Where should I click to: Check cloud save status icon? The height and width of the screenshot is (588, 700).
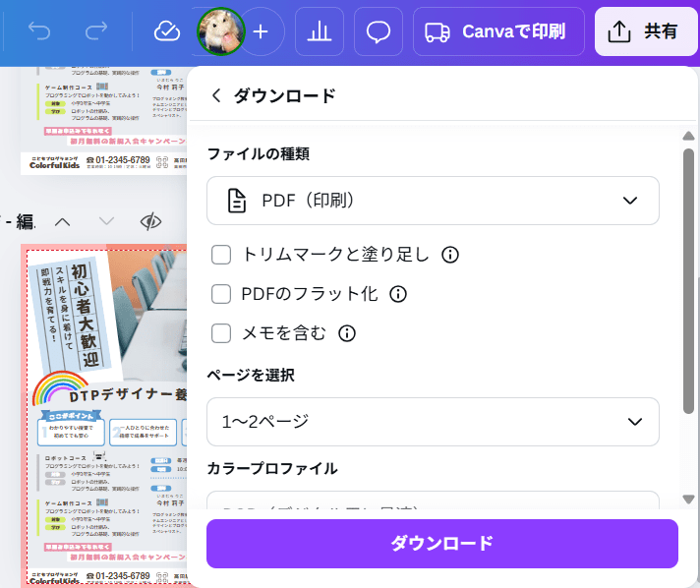point(167,31)
